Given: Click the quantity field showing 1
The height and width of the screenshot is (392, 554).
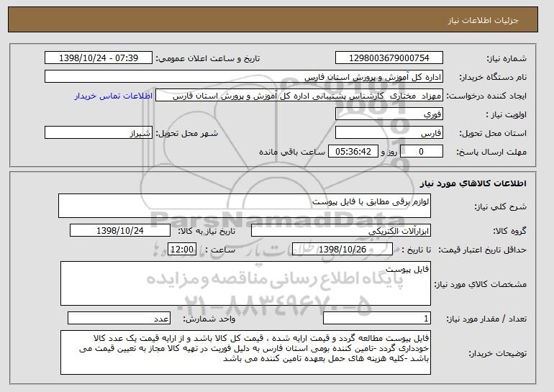Looking at the screenshot, I should coord(377,318).
